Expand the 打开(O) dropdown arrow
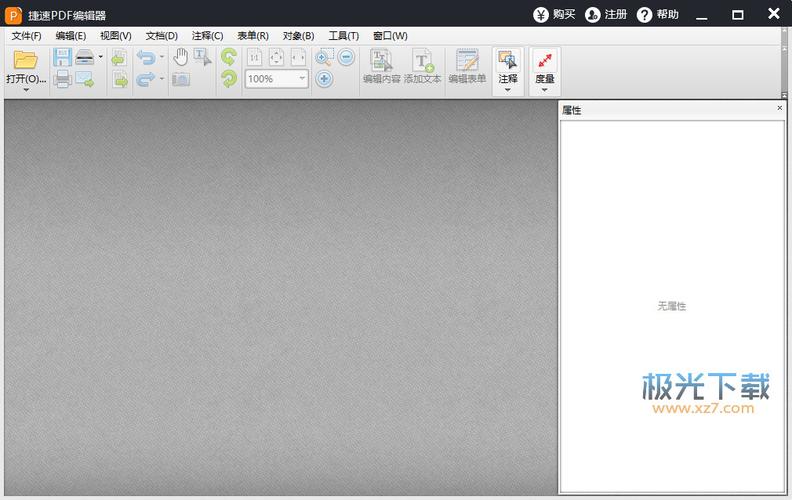The width and height of the screenshot is (792, 500). coord(26,90)
